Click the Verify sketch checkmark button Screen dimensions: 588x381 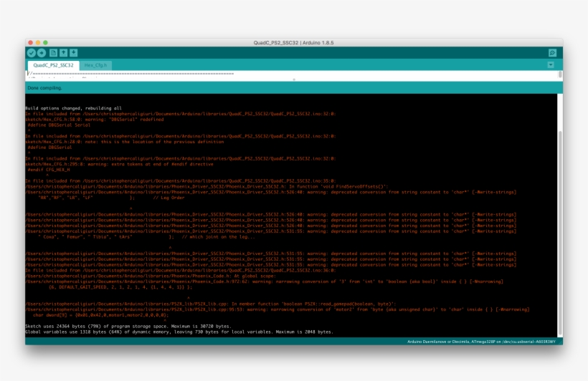click(32, 53)
